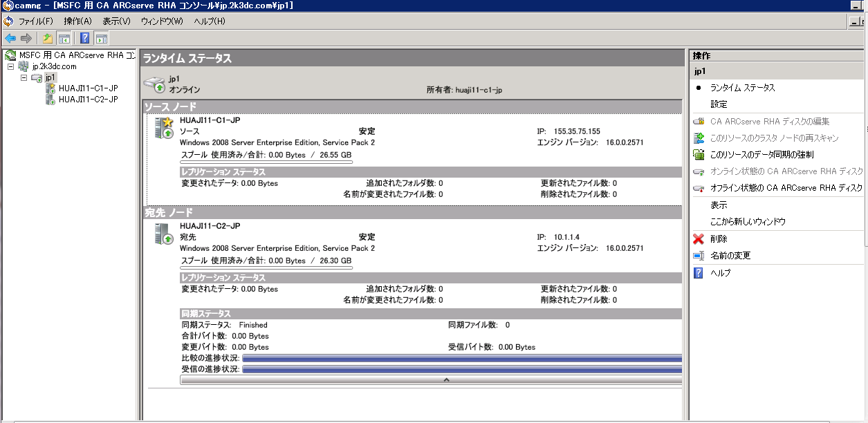Click the online CA ARCserve RHA disk icon

699,171
